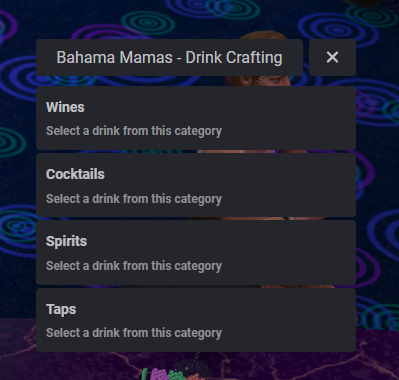This screenshot has height=380, width=399.
Task: Close the Drink Crafting menu with X
Action: (332, 57)
